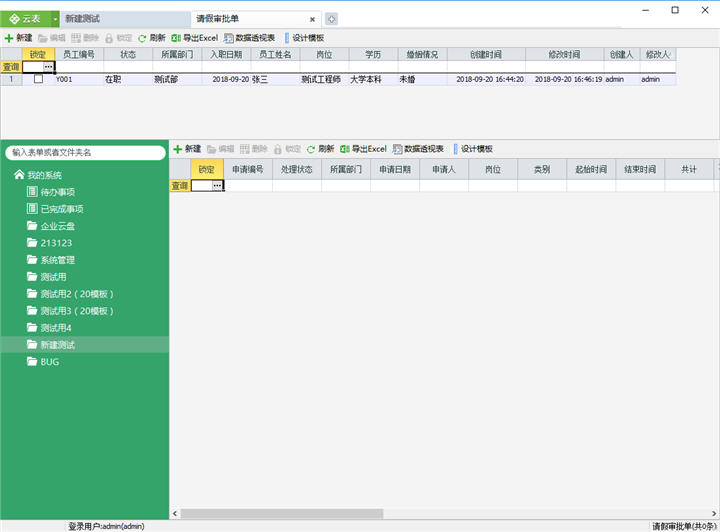Click 编辑 in the lower toolbar
The height and width of the screenshot is (532, 720).
[220, 149]
